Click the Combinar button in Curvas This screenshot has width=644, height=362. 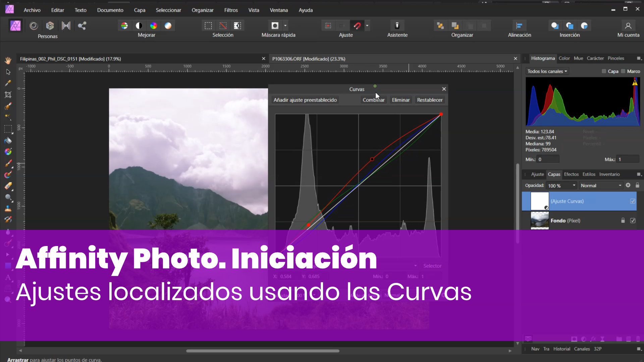click(374, 100)
